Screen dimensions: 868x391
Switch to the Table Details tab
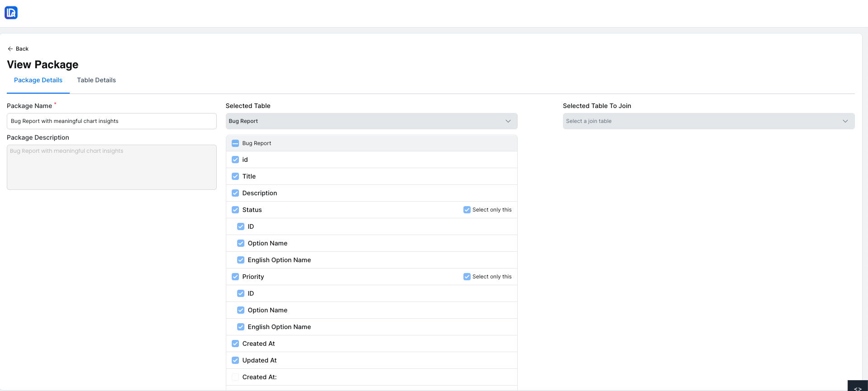(96, 80)
